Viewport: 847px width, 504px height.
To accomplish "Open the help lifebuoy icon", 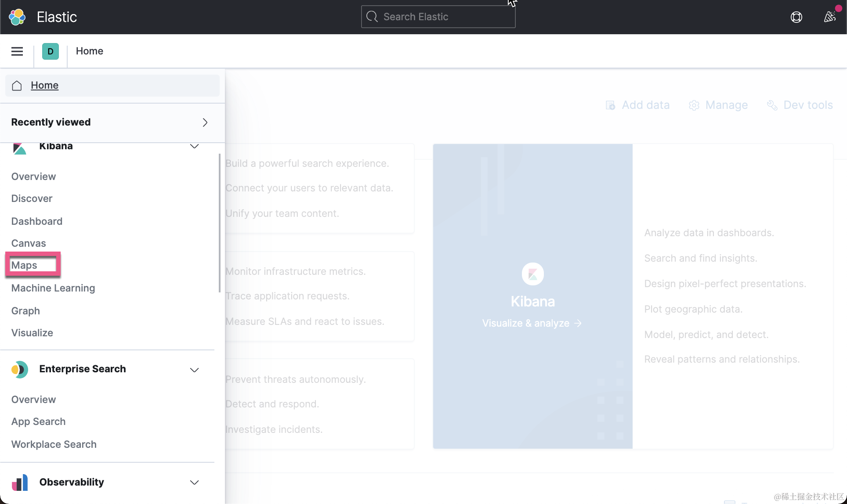I will coord(796,17).
